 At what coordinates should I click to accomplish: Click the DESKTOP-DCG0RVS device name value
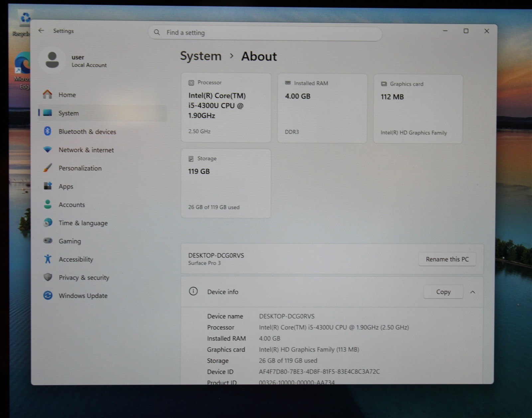pyautogui.click(x=287, y=316)
